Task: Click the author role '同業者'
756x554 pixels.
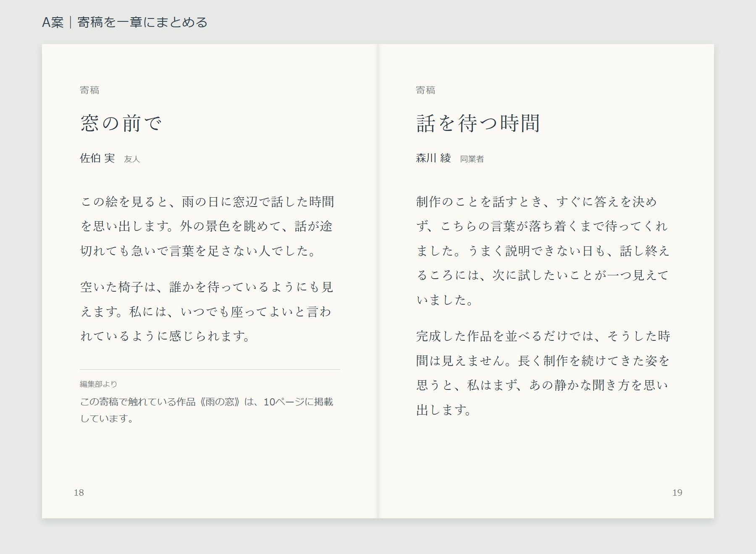Action: point(472,159)
